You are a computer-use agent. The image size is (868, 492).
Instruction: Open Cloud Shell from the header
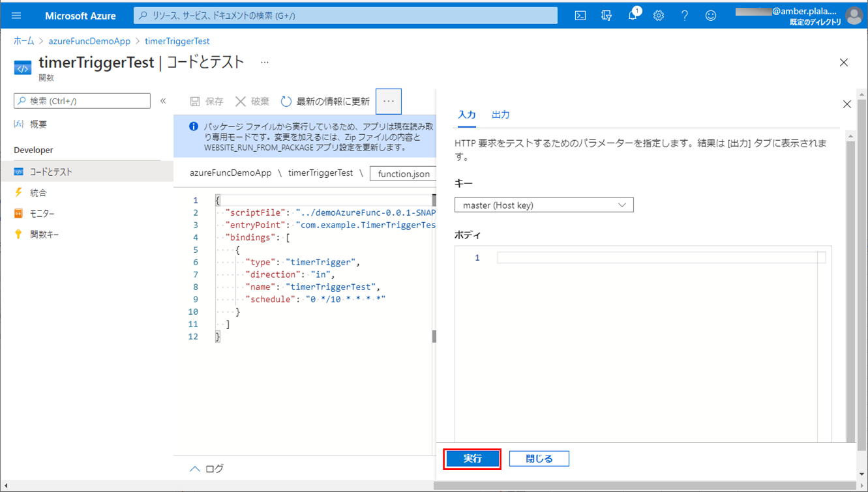(580, 15)
